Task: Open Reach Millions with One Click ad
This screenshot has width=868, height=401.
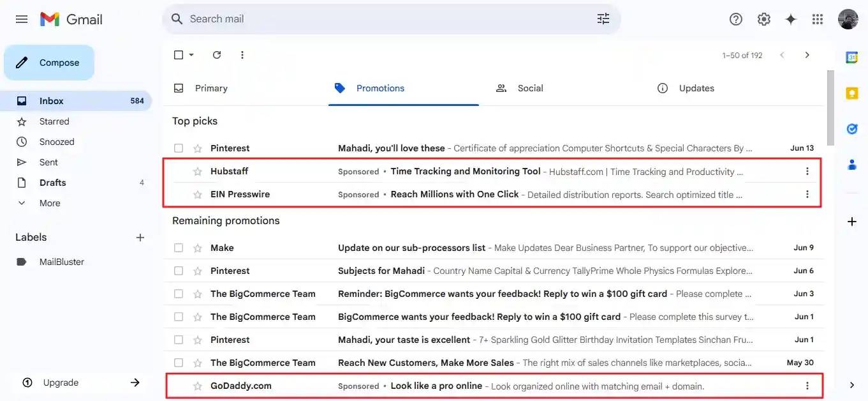Action: 455,194
